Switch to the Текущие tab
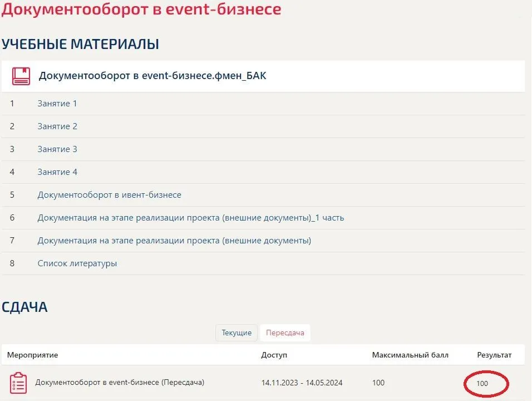 pyautogui.click(x=237, y=333)
